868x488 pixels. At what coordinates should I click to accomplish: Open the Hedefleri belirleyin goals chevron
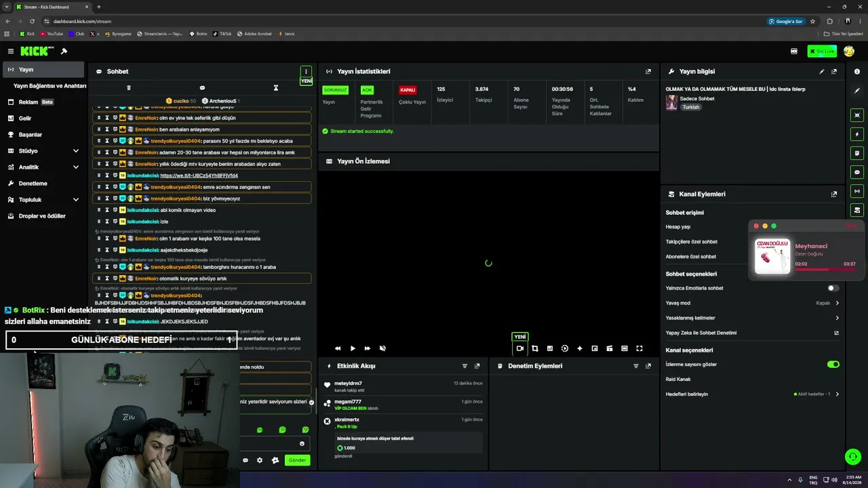(837, 394)
